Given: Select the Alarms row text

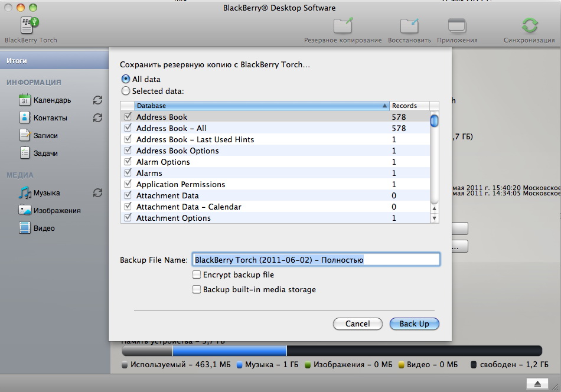Looking at the screenshot, I should [x=149, y=173].
